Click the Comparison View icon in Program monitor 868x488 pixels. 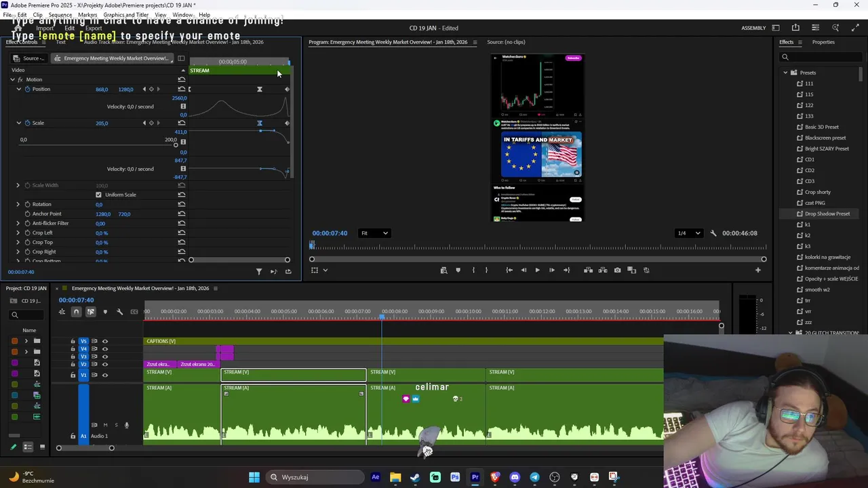pos(632,270)
